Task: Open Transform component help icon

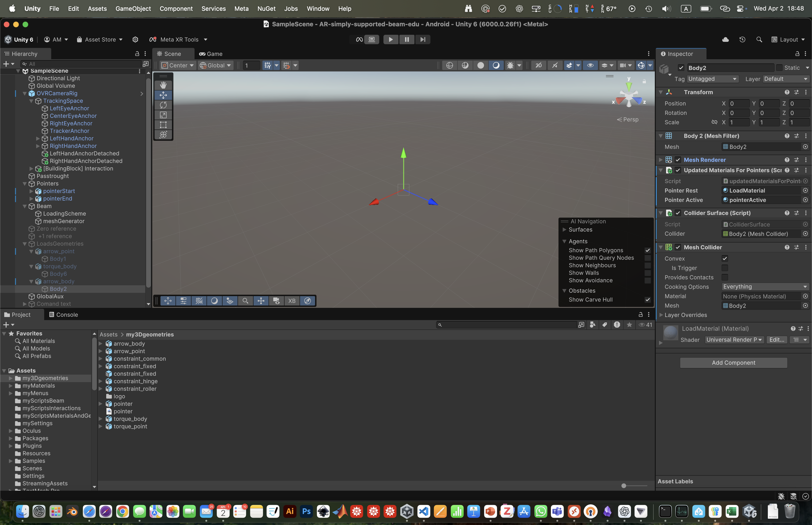Action: pos(787,92)
